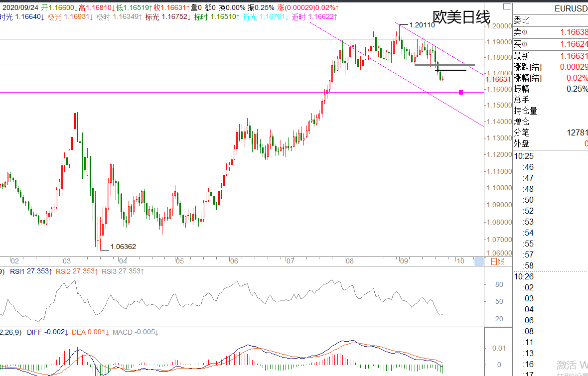This screenshot has height=376, width=588.
Task: Click the 10:25 time entry in tick list
Action: pos(524,156)
